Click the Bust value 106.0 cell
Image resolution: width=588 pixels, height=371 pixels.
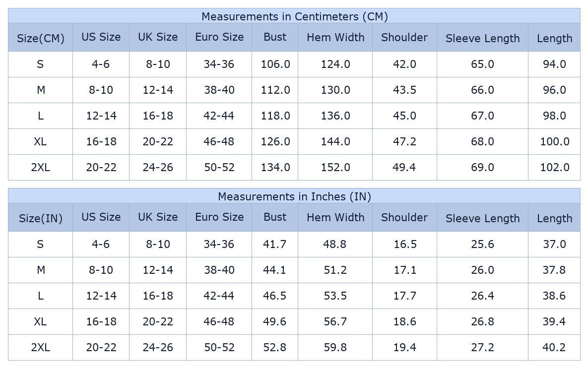[x=275, y=64]
